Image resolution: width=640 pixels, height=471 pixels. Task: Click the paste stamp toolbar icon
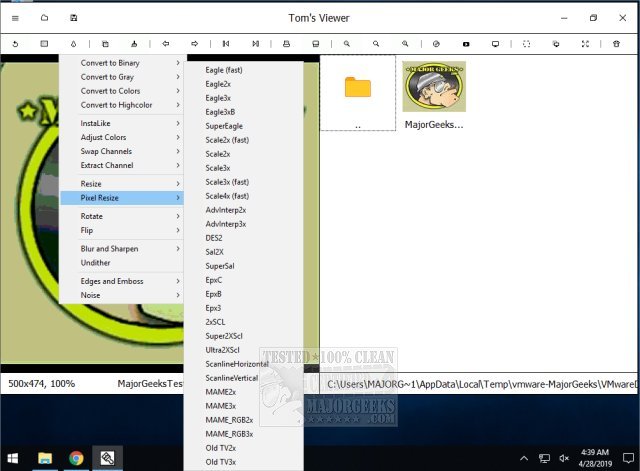(134, 44)
